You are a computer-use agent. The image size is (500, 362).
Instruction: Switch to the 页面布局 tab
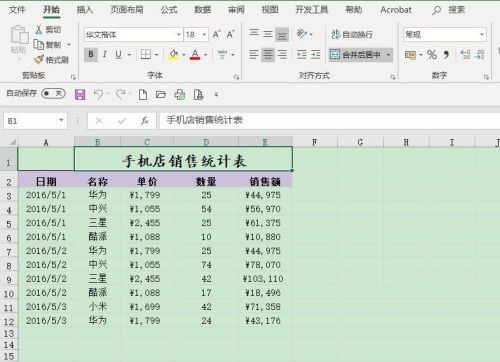[x=127, y=10]
